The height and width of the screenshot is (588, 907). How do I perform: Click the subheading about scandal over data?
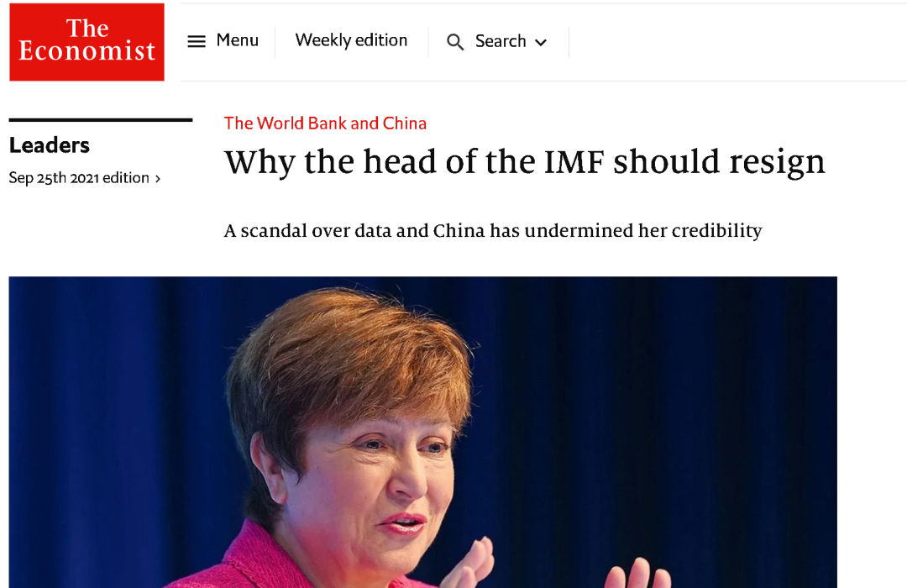pyautogui.click(x=493, y=231)
